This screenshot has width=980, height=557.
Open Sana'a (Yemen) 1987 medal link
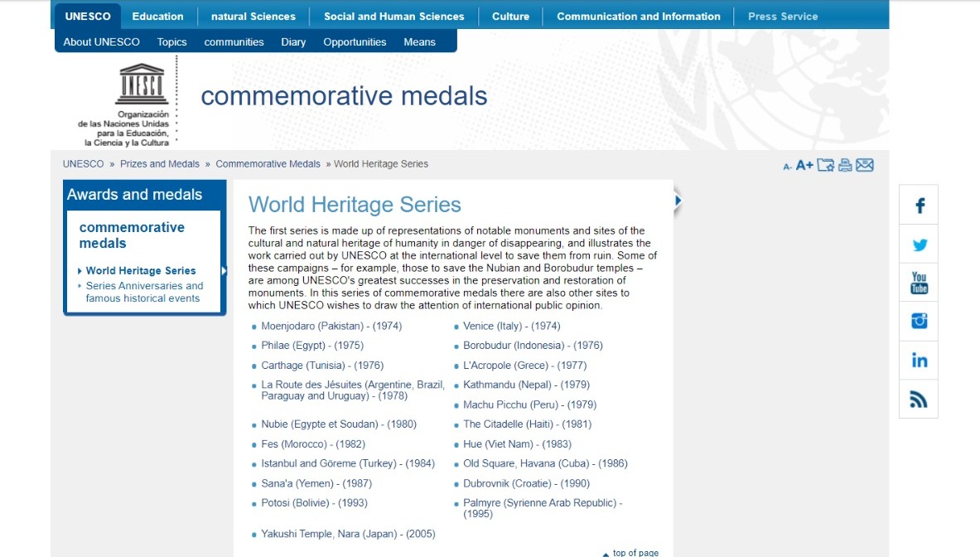(316, 483)
